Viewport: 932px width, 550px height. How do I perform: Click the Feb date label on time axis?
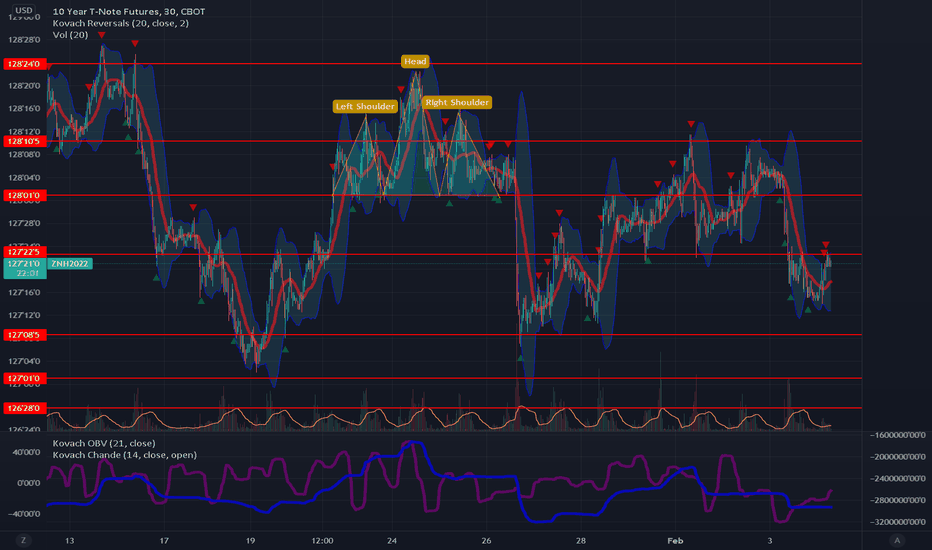pyautogui.click(x=675, y=540)
